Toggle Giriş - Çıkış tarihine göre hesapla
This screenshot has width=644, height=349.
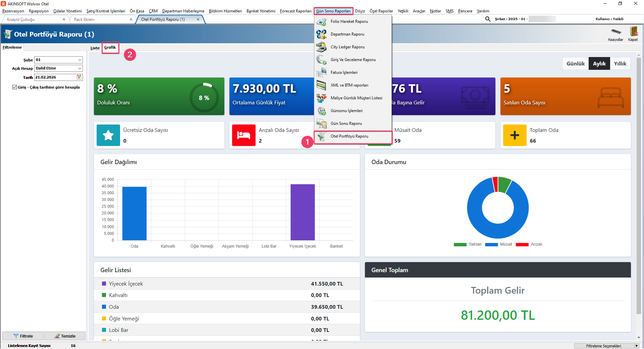pos(14,87)
